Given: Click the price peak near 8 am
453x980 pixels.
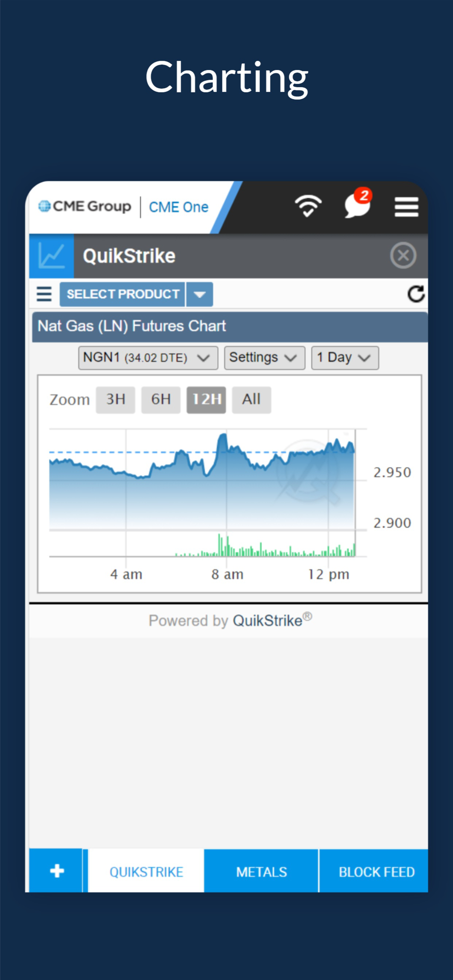Looking at the screenshot, I should [x=224, y=436].
